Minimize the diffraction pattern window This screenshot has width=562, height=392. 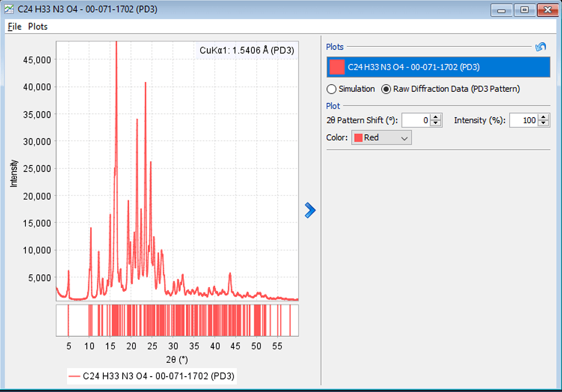coord(501,9)
